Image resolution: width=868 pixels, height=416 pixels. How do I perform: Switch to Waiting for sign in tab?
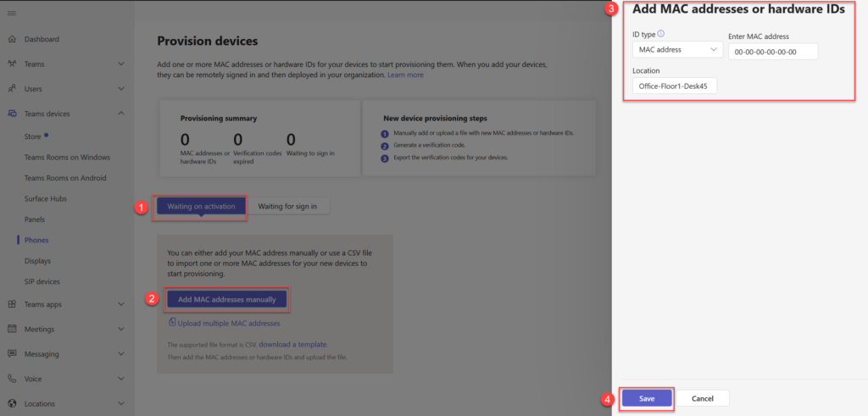click(x=288, y=207)
